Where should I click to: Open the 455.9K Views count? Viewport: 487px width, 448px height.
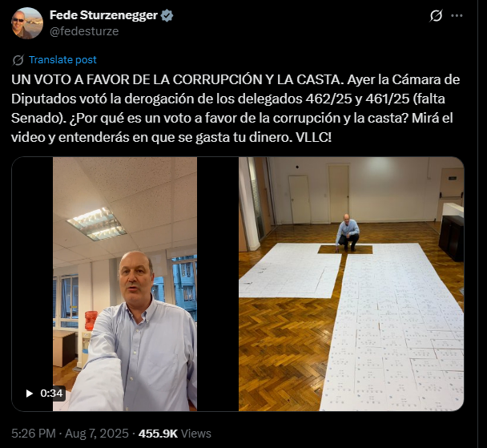tap(175, 434)
